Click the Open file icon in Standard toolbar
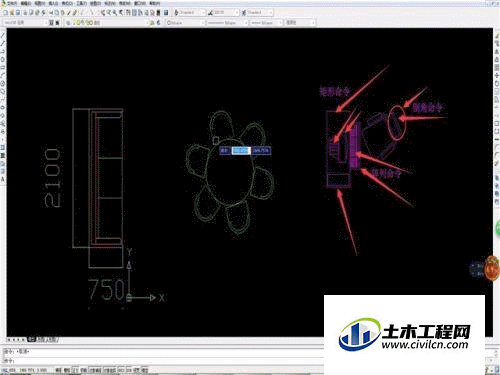 point(12,13)
